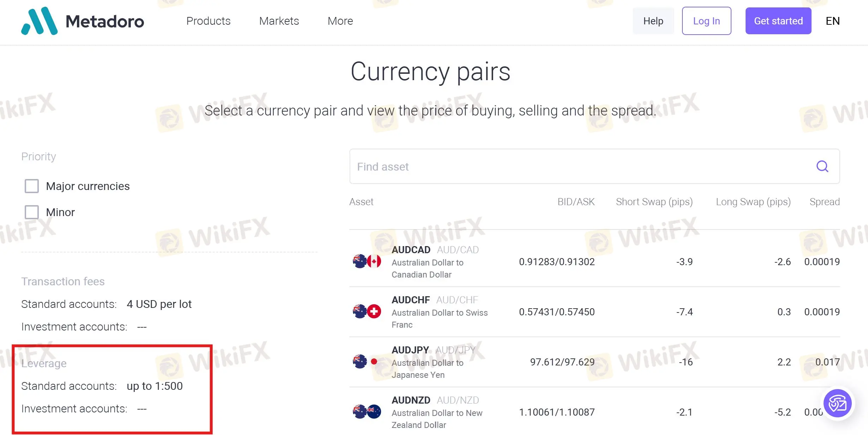Click the Metadoro logo icon

click(x=39, y=21)
